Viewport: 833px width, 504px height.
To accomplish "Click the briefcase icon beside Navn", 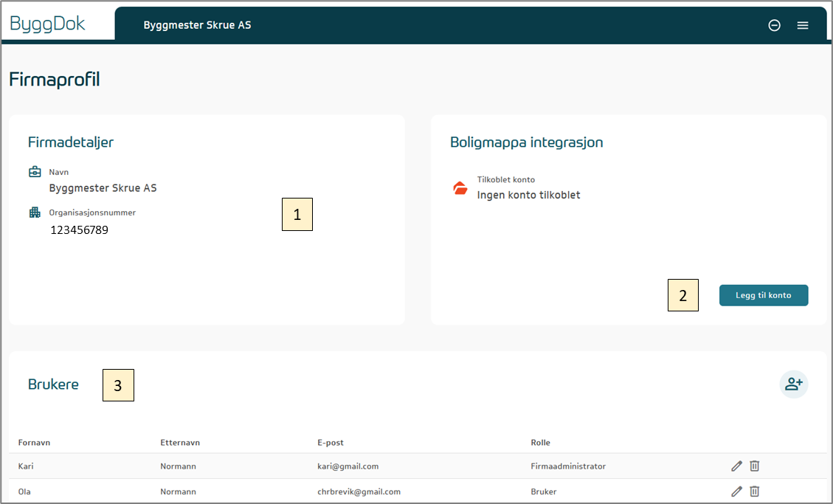I will click(35, 172).
